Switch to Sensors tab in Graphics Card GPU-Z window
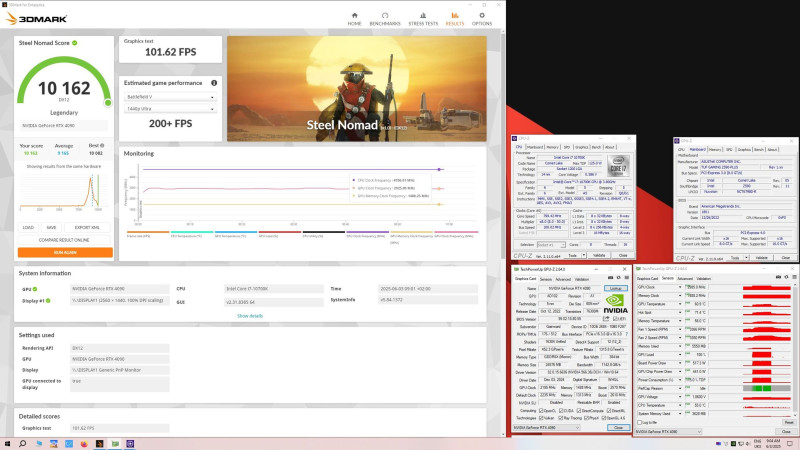Image resolution: width=800 pixels, height=450 pixels. coord(546,279)
